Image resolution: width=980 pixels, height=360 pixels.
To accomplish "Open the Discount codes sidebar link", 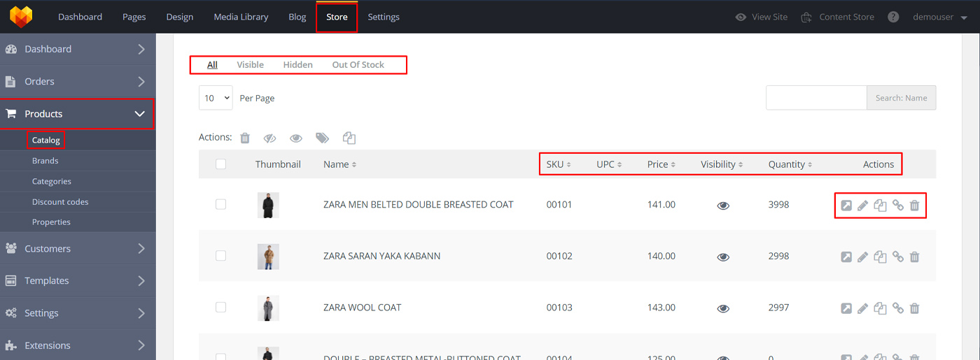I will [60, 202].
